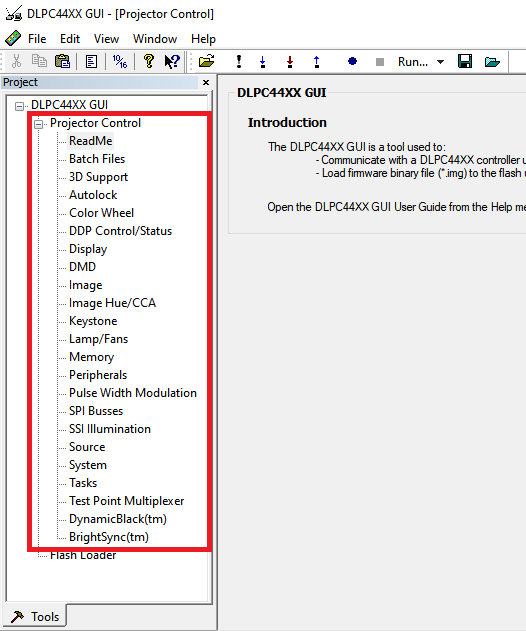Open the Edit menu
526x631 pixels.
[x=70, y=39]
